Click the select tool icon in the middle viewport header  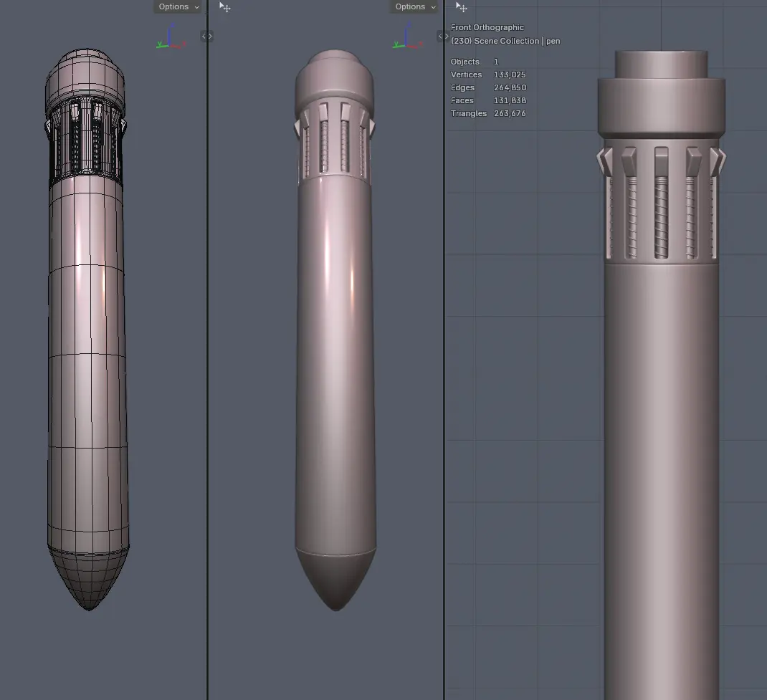point(225,7)
